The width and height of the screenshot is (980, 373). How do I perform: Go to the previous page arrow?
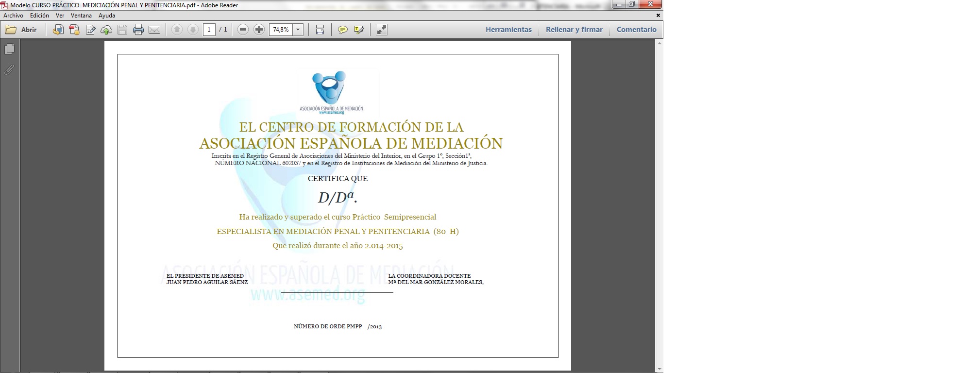click(x=177, y=30)
